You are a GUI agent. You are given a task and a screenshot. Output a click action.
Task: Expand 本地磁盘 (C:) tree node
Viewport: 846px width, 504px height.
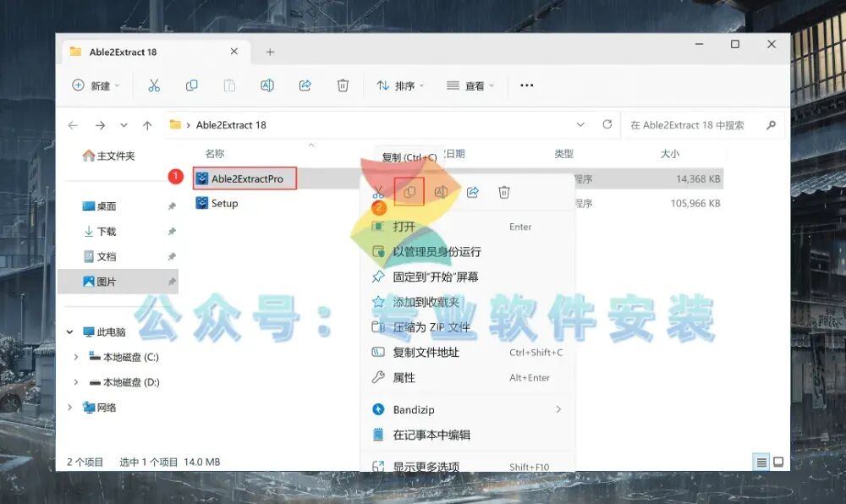pos(76,357)
